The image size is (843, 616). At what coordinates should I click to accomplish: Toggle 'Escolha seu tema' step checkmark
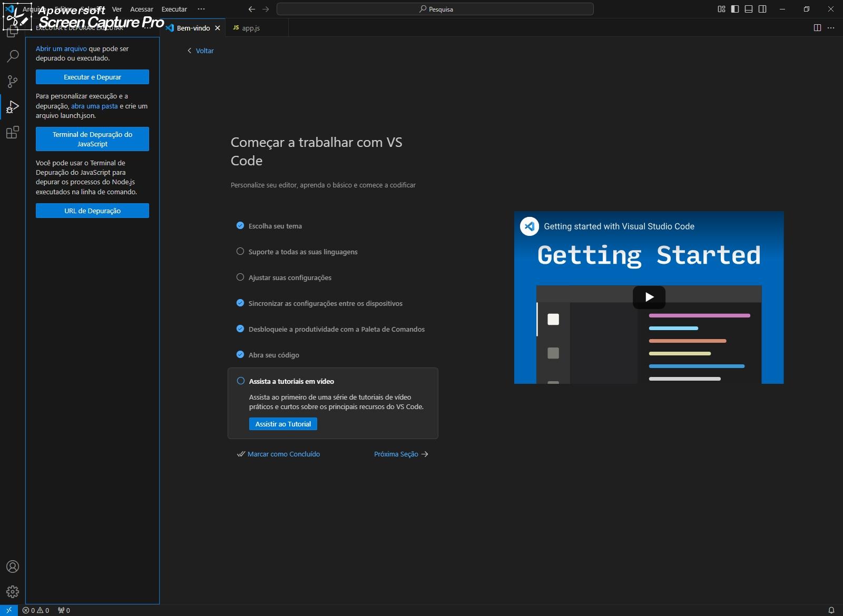click(x=240, y=226)
